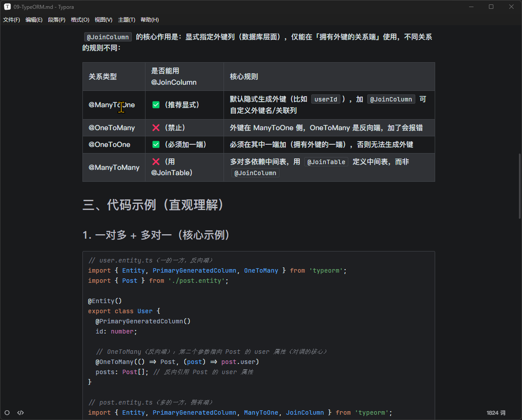
Task: Click the red X in the @OneToMany row
Action: pos(156,127)
